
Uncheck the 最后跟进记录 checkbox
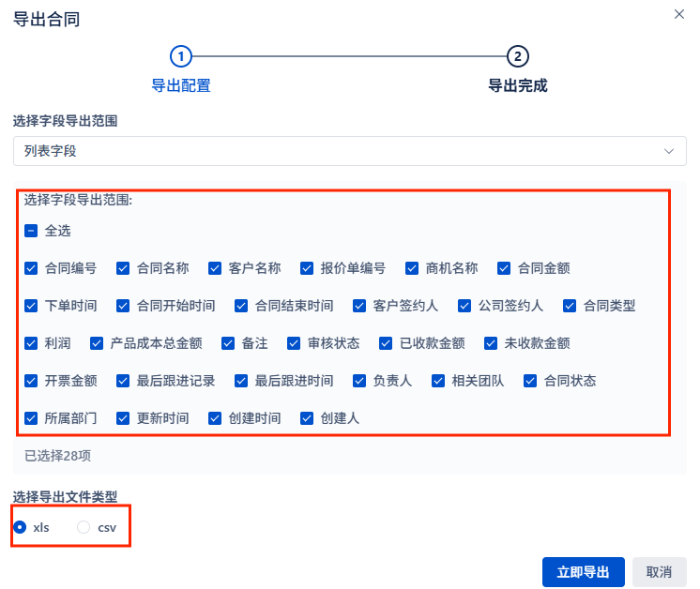coord(123,381)
